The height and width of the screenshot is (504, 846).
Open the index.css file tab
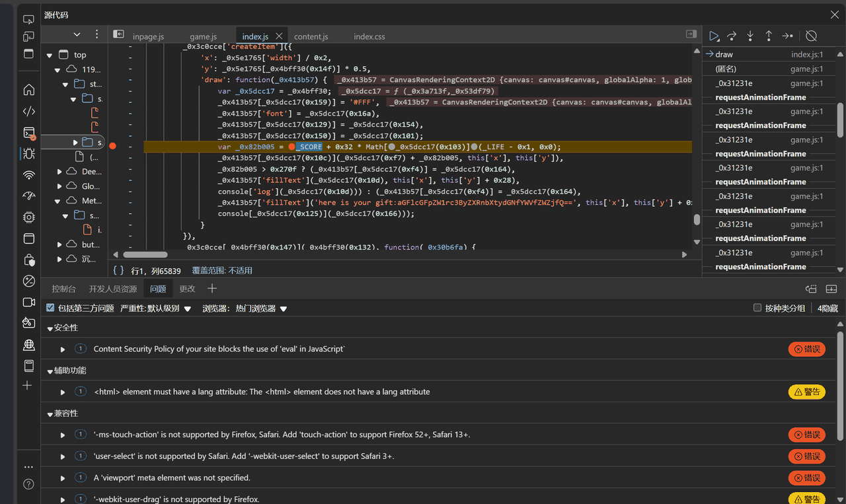(x=369, y=37)
